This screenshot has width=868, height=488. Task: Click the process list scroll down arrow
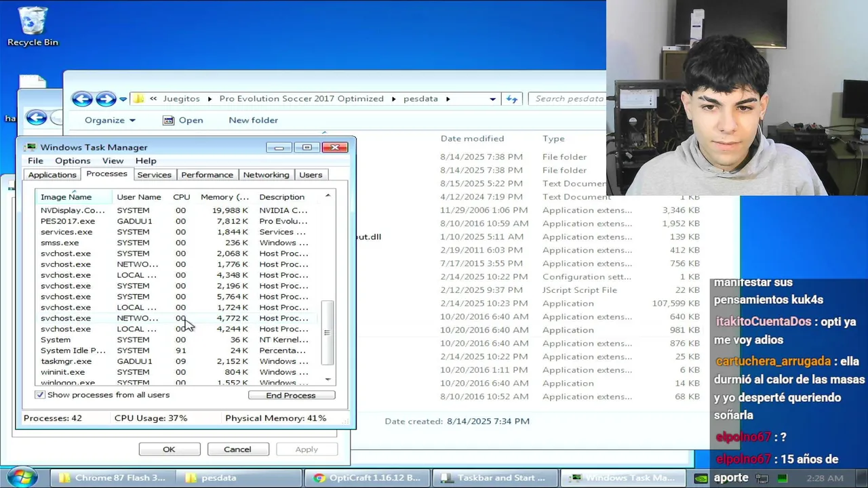(328, 379)
